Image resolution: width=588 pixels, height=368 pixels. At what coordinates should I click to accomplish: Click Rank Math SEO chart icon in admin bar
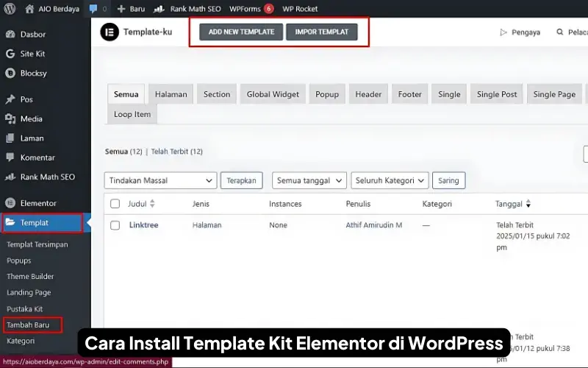tap(159, 9)
